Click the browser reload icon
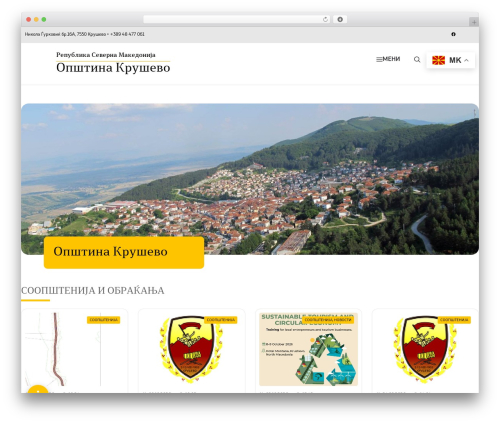Viewport: 500px width, 423px height. (325, 20)
